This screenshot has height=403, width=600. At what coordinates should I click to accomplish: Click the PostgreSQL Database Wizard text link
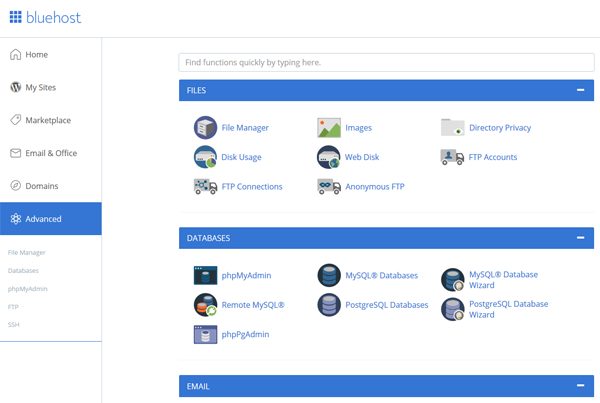tap(509, 309)
